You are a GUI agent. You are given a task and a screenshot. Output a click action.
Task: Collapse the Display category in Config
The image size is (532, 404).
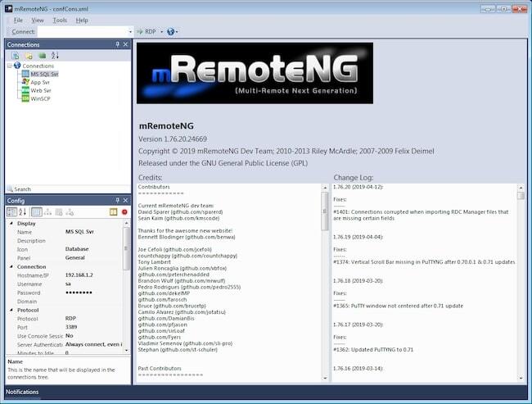pyautogui.click(x=11, y=223)
